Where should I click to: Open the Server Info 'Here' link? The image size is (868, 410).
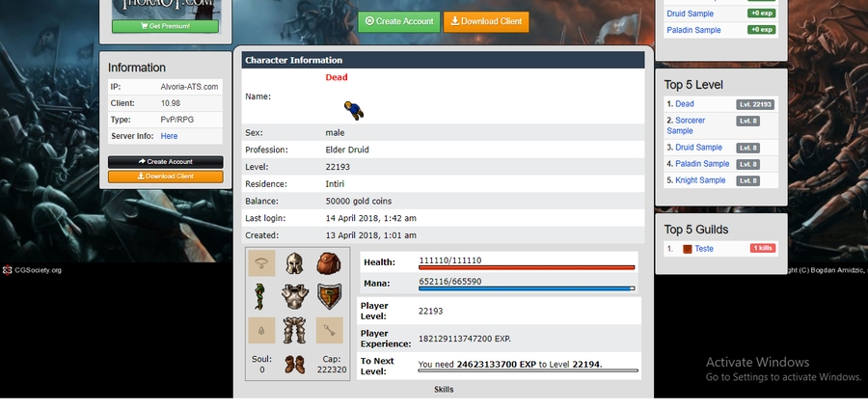[169, 137]
